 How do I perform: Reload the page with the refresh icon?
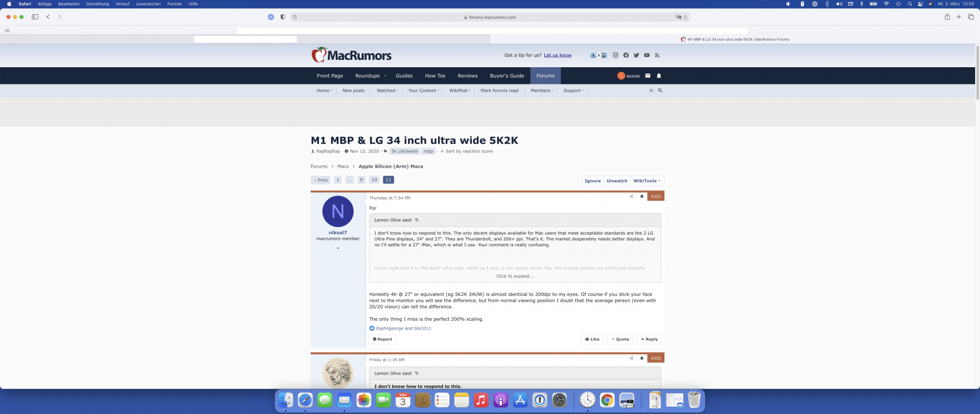(686, 17)
